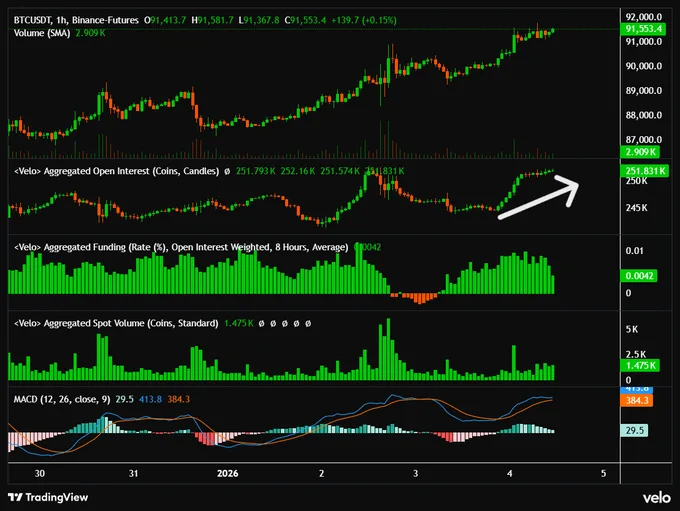The width and height of the screenshot is (680, 511).
Task: Click the BTCUSDT, 1h, Binance-Futures chart title
Action: coord(76,20)
